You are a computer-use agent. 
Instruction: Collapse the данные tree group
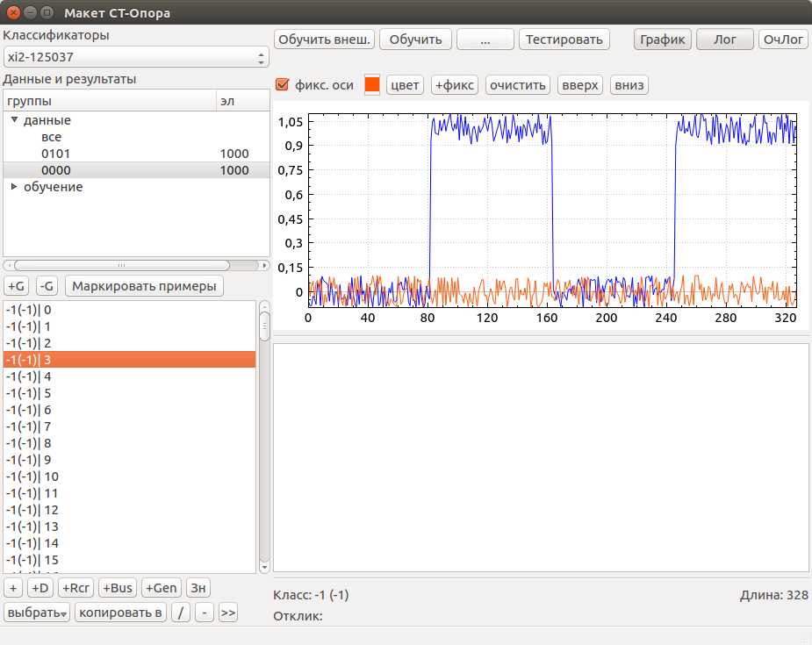click(15, 119)
